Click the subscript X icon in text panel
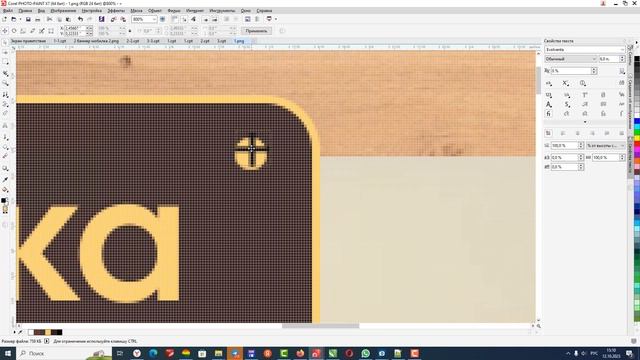The height and width of the screenshot is (360, 640). click(x=566, y=83)
